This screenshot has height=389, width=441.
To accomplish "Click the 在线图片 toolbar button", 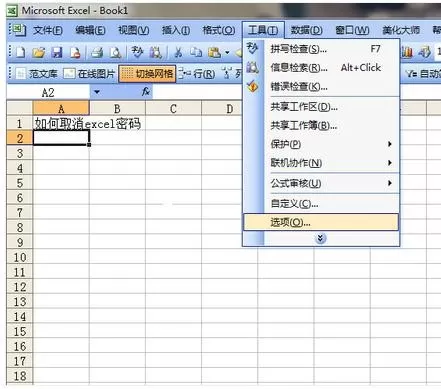I will (x=89, y=73).
